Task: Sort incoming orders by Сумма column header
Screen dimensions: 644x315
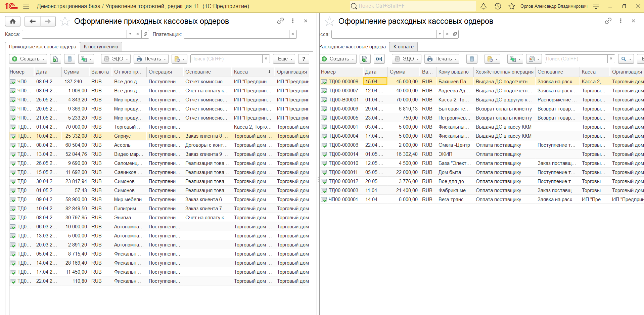Action: coord(72,72)
